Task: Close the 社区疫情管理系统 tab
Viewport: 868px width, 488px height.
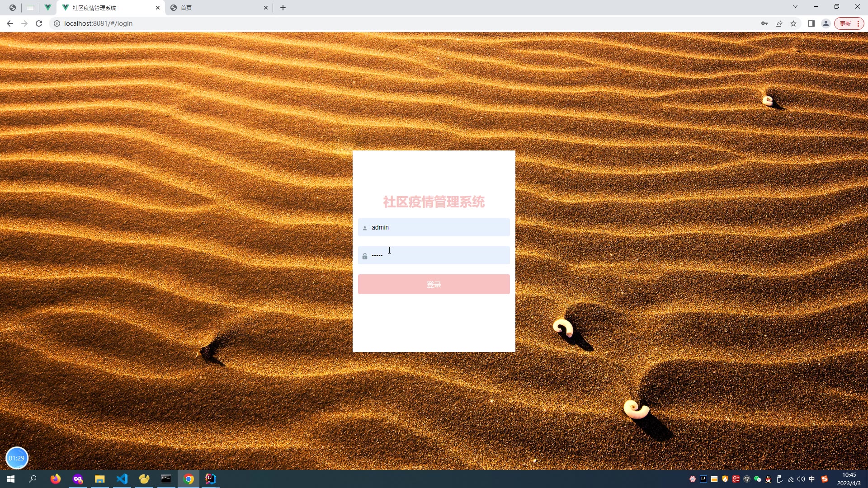Action: [x=158, y=8]
